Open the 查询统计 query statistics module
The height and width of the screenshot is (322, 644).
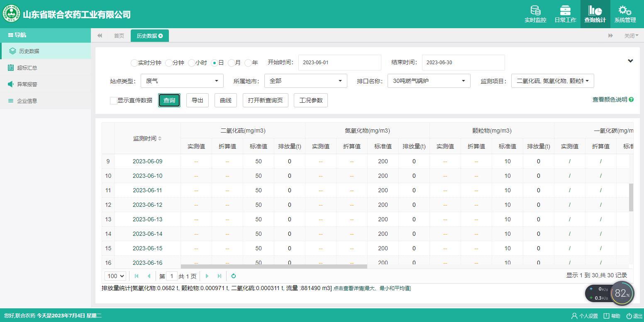(595, 14)
